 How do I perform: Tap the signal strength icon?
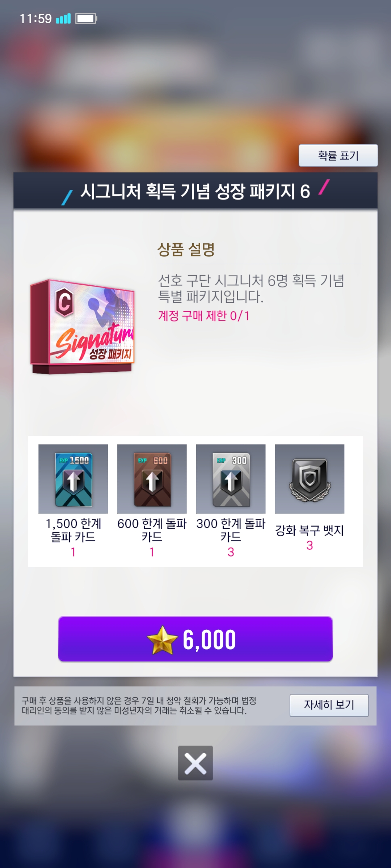click(x=63, y=18)
